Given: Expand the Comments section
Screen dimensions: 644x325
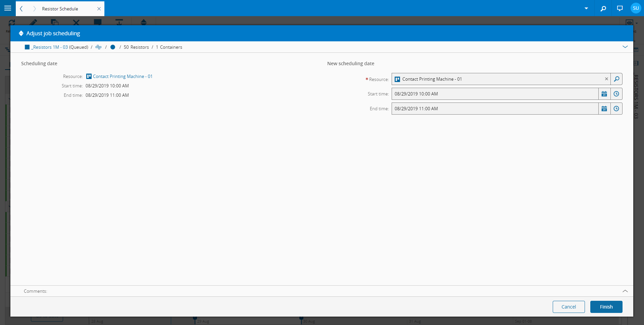Looking at the screenshot, I should (x=625, y=291).
